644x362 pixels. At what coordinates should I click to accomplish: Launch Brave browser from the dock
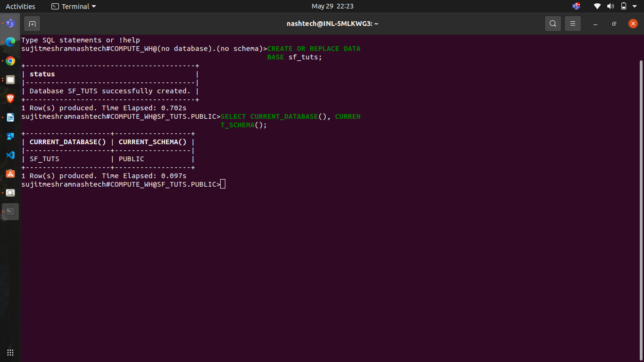[10, 99]
